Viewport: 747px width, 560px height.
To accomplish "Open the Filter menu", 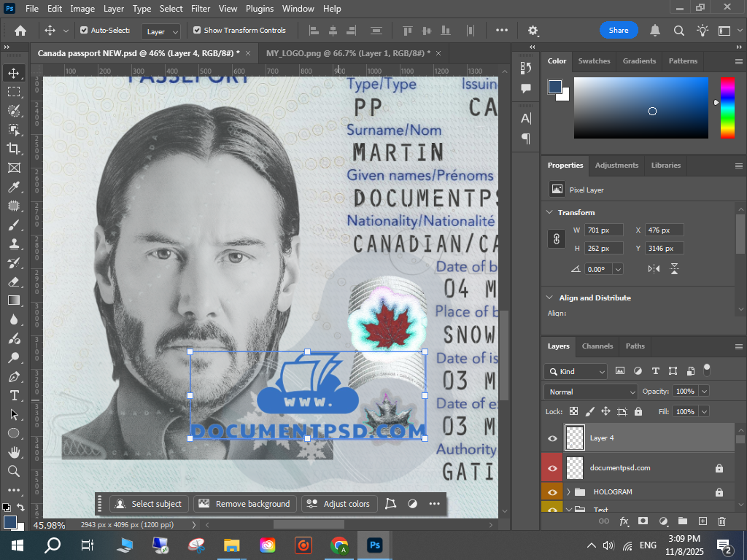I will click(200, 9).
